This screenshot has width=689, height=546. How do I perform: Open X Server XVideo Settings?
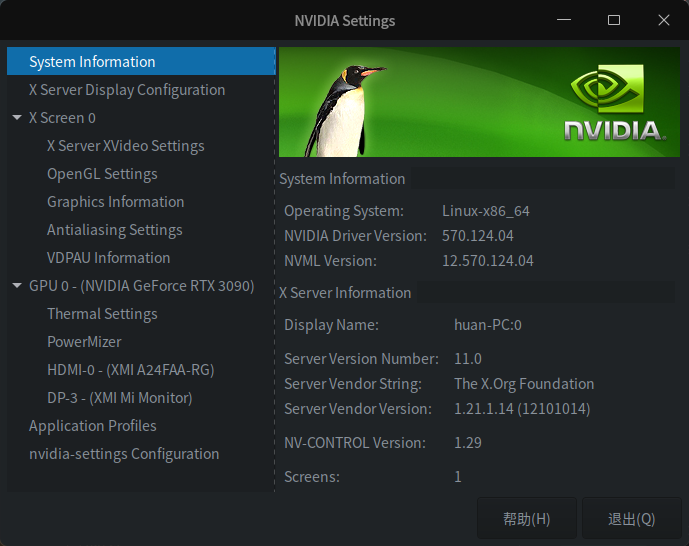tap(126, 146)
